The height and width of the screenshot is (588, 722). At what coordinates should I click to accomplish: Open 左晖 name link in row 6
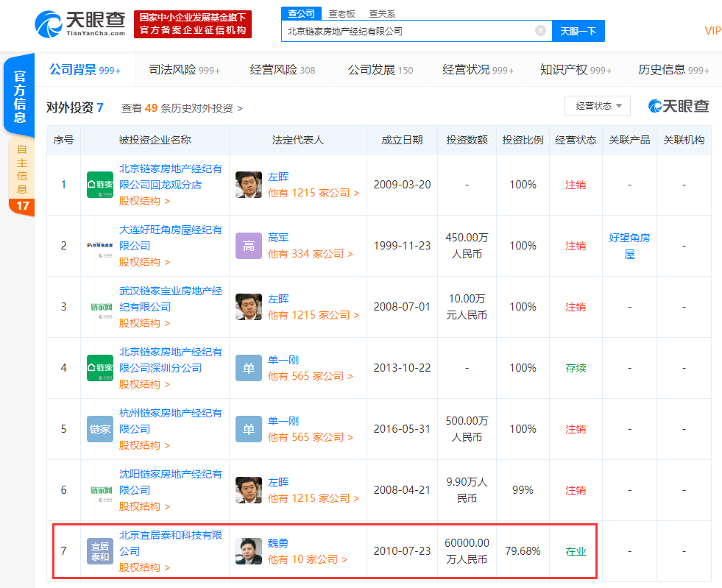[x=278, y=482]
